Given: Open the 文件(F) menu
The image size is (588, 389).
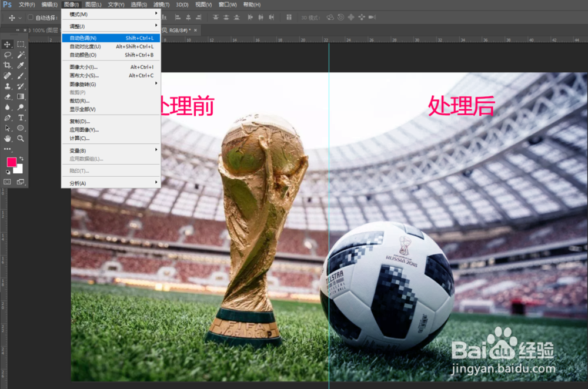Looking at the screenshot, I should point(26,5).
